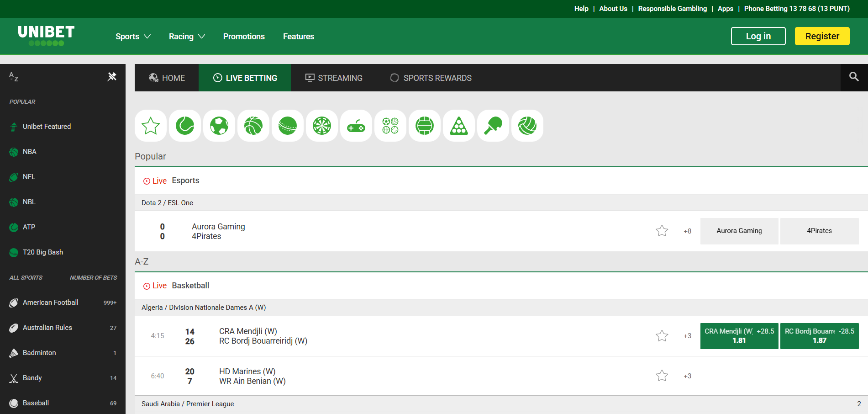Viewport: 868px width, 414px height.
Task: Unpin the sidebar with pin icon
Action: 112,76
